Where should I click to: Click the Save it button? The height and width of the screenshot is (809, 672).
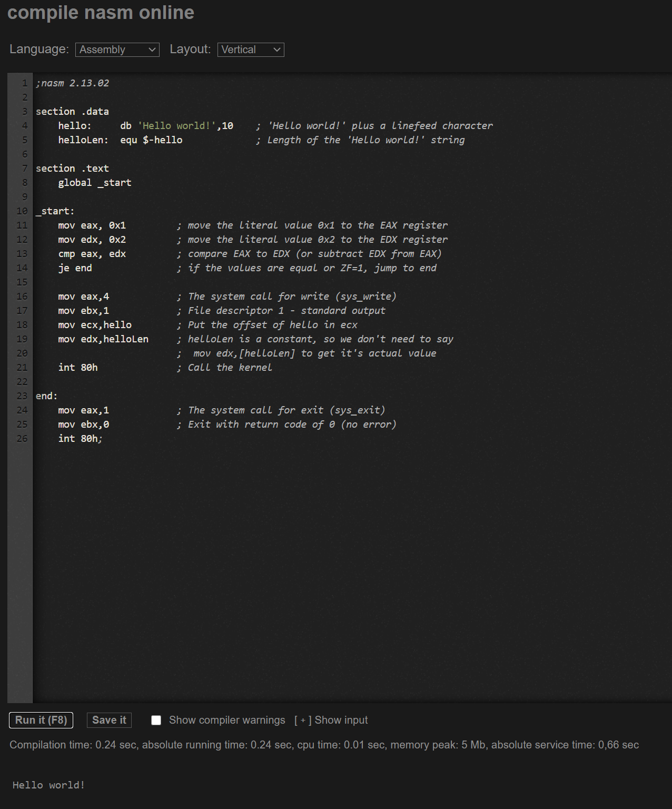point(109,720)
